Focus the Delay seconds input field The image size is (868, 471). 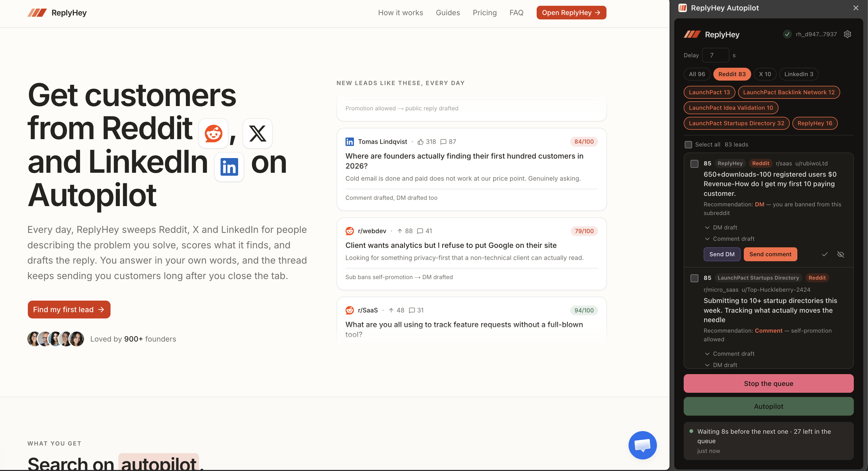tap(715, 55)
